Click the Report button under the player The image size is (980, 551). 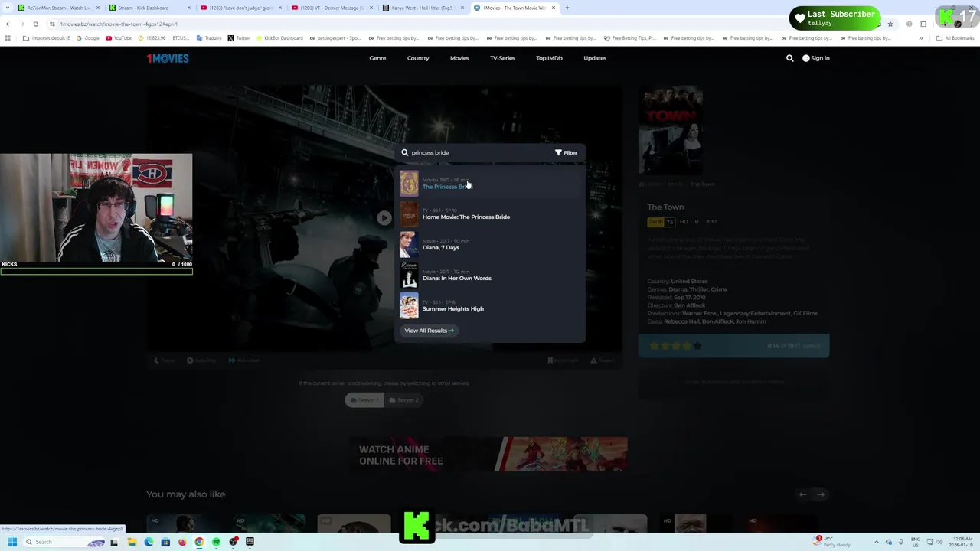click(603, 360)
